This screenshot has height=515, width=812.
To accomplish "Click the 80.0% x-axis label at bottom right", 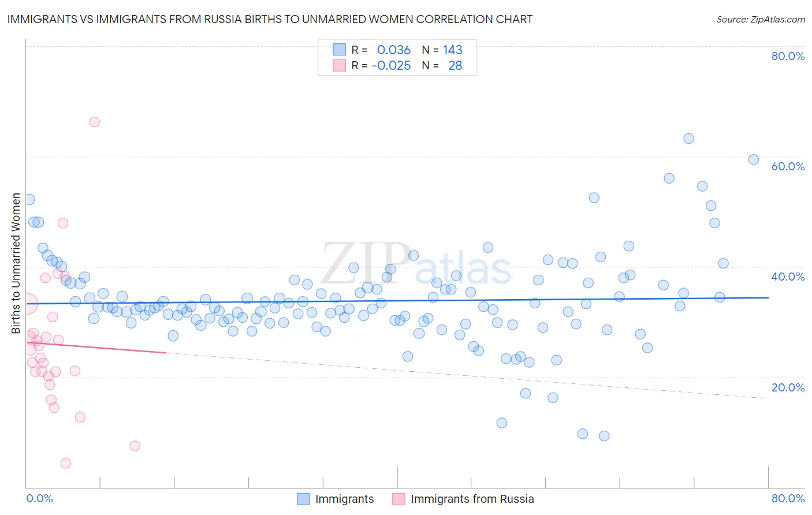I will point(788,498).
